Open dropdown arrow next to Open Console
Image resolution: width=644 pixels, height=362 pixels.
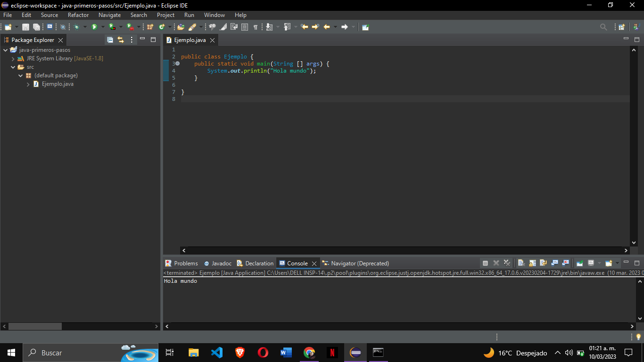617,263
